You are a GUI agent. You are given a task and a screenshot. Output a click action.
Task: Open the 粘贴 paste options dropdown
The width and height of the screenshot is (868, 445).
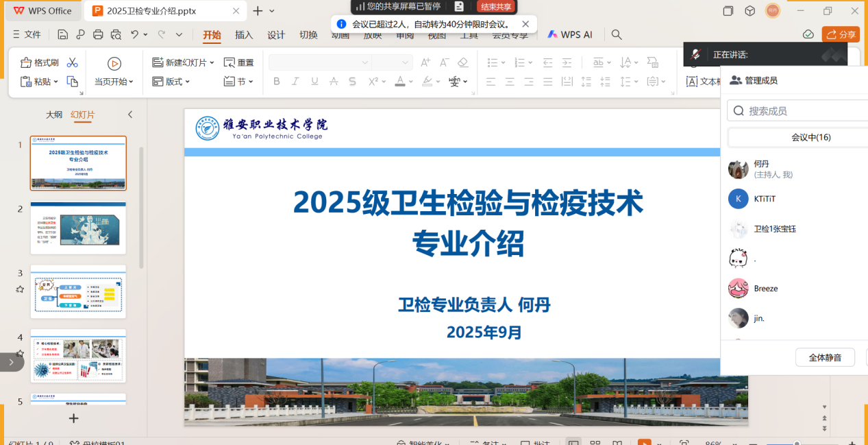click(x=55, y=82)
